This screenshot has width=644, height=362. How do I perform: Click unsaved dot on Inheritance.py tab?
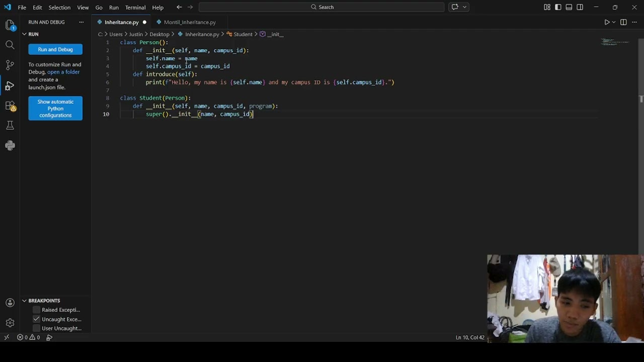[144, 22]
